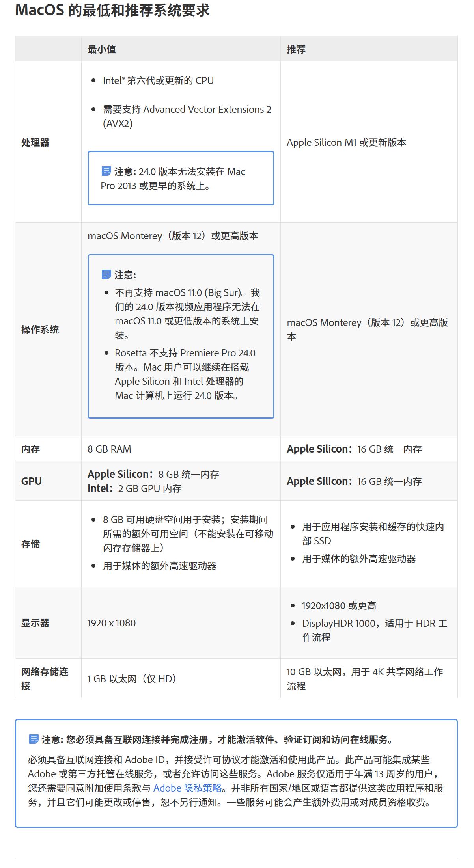The height and width of the screenshot is (868, 474).
Task: Click the 最小值 column header
Action: coord(102,49)
